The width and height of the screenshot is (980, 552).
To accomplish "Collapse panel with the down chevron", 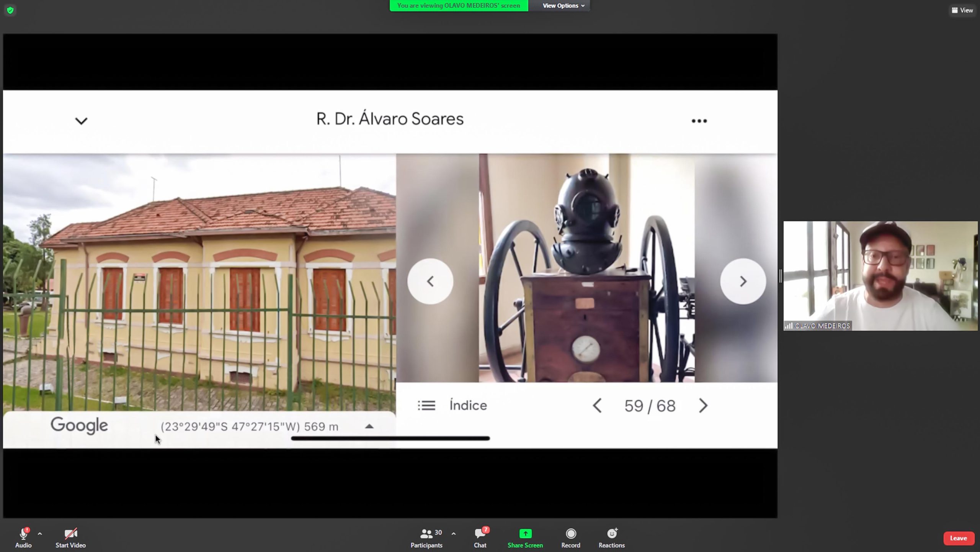I will pyautogui.click(x=81, y=121).
